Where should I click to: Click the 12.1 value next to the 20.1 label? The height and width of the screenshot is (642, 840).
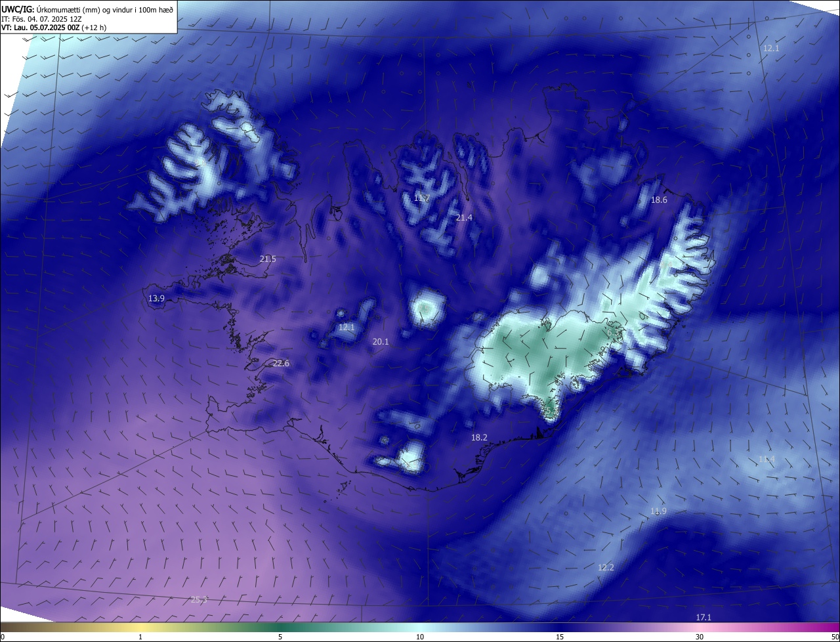[346, 328]
